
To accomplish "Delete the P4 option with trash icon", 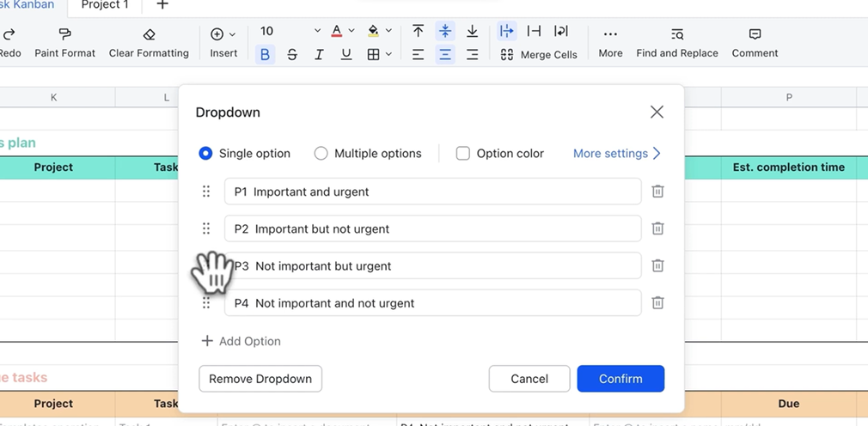I will pyautogui.click(x=657, y=303).
